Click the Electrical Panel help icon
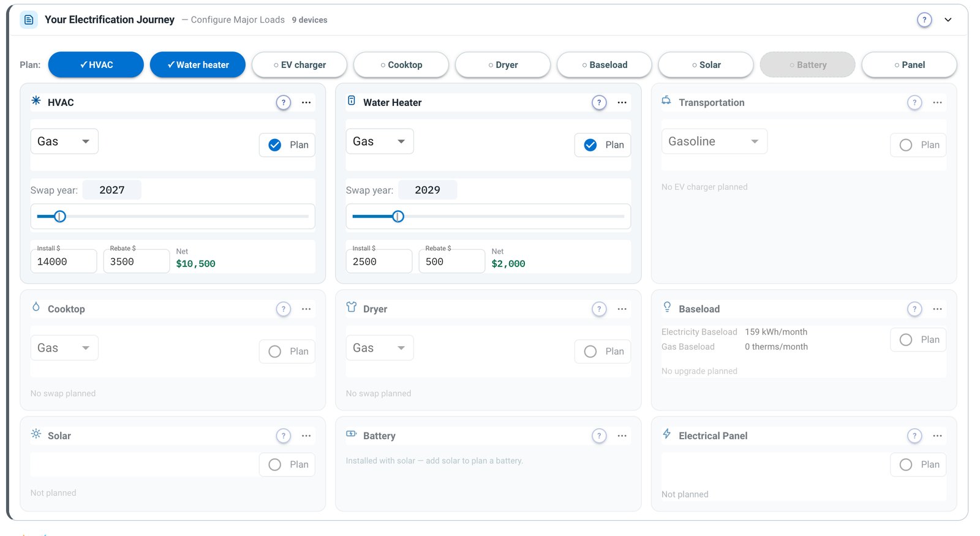 click(914, 436)
